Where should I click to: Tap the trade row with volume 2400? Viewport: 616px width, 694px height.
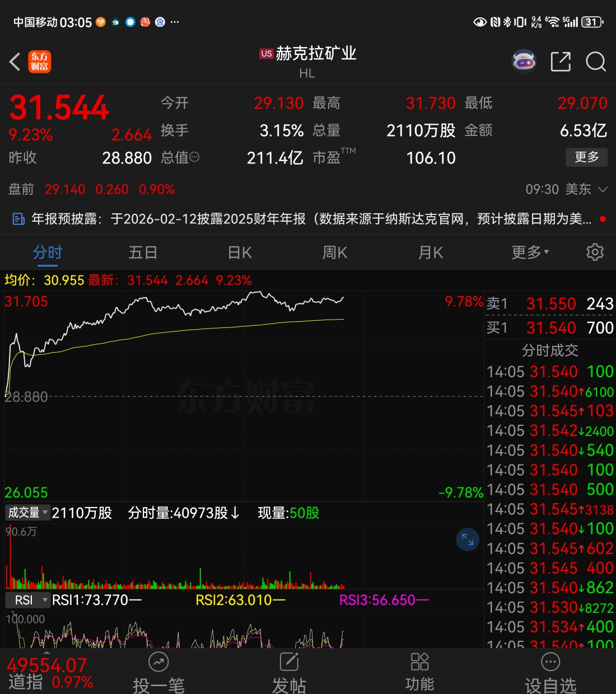550,430
